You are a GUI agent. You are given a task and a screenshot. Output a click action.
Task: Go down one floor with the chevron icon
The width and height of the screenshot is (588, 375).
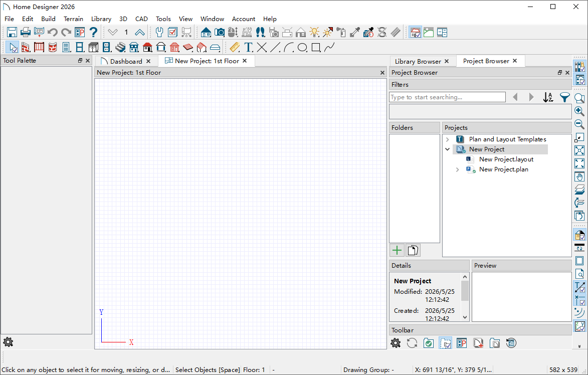[113, 32]
